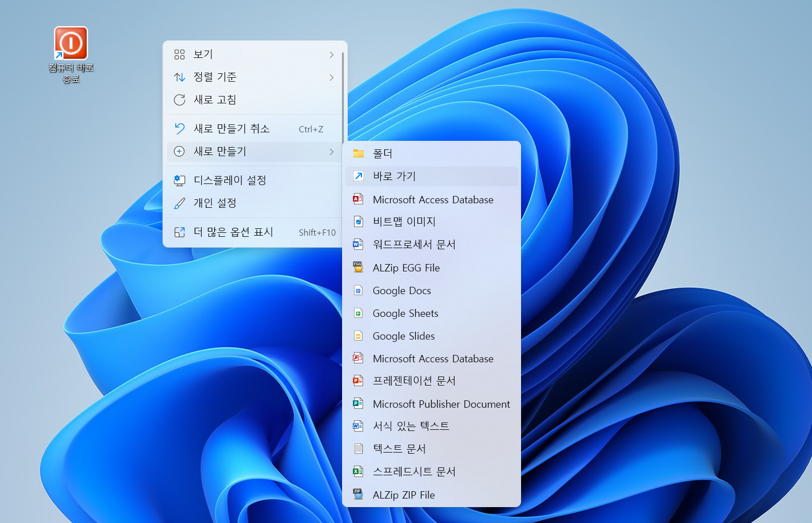Click the undo icon for 새로 만들기 취소
The height and width of the screenshot is (523, 812).
pyautogui.click(x=180, y=129)
